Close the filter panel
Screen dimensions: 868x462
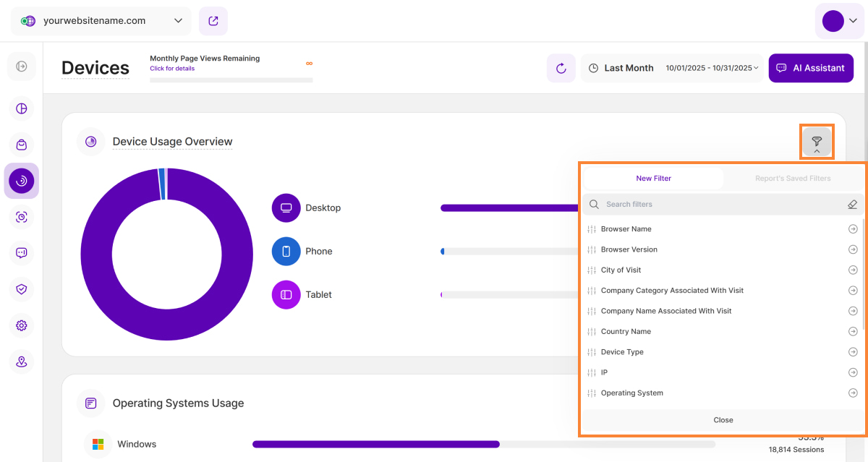tap(723, 420)
